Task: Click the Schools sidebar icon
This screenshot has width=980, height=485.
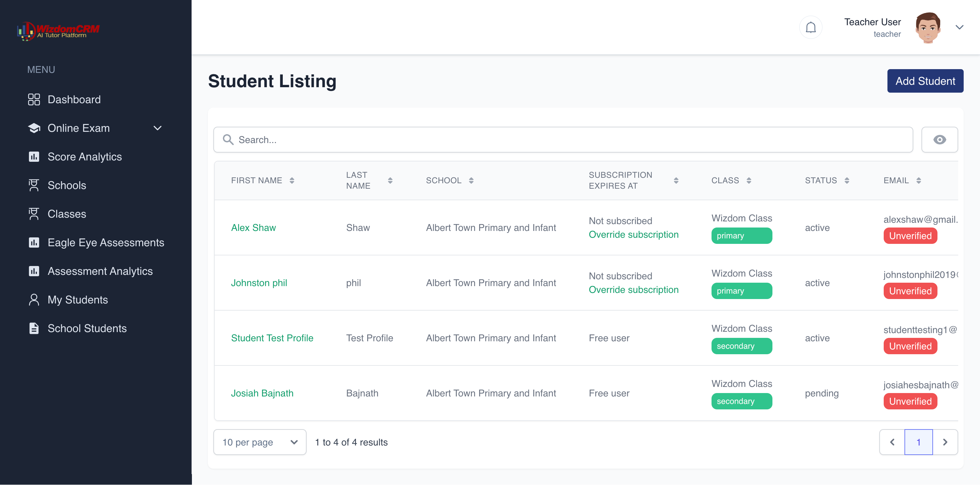Action: [x=34, y=185]
